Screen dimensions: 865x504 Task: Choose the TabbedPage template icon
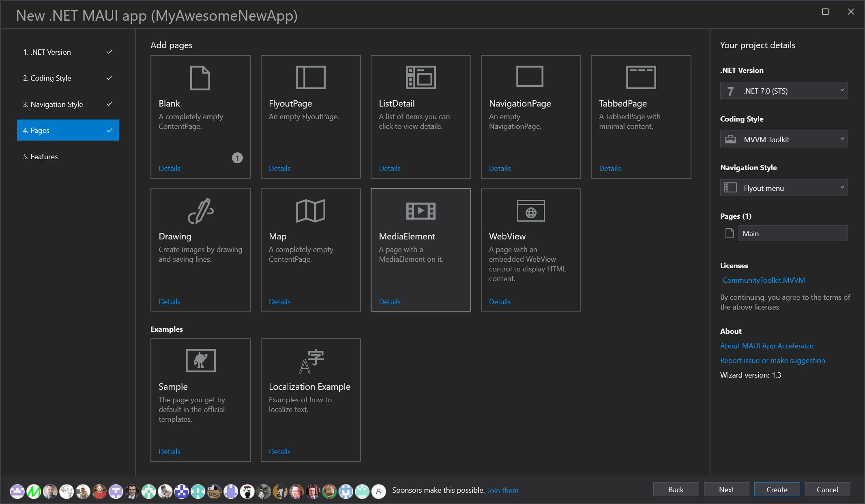(641, 77)
